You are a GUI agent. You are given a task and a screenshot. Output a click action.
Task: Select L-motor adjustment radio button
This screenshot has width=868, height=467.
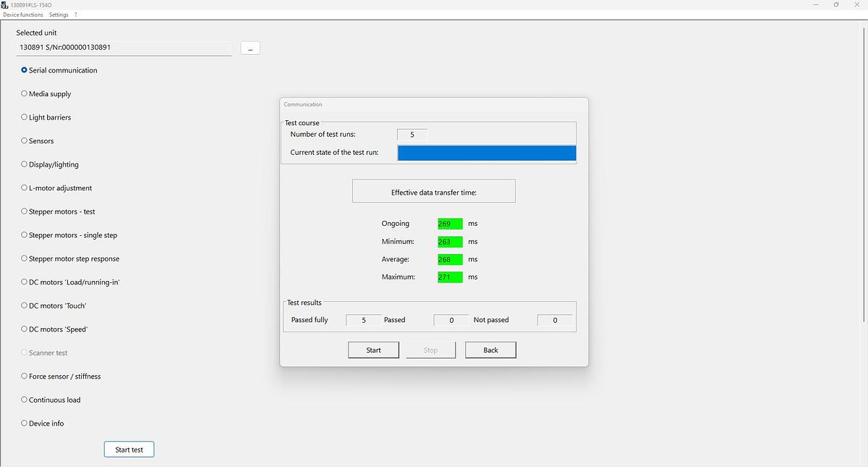(x=25, y=188)
